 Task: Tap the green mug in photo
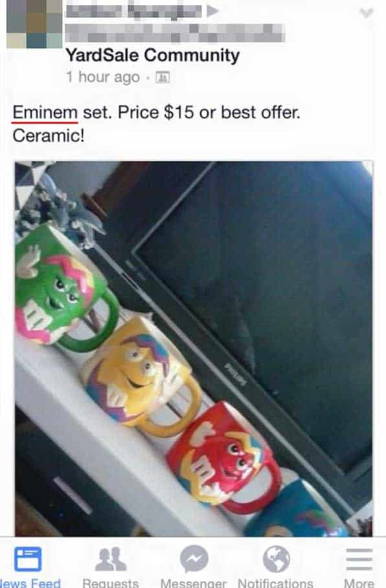(x=63, y=288)
